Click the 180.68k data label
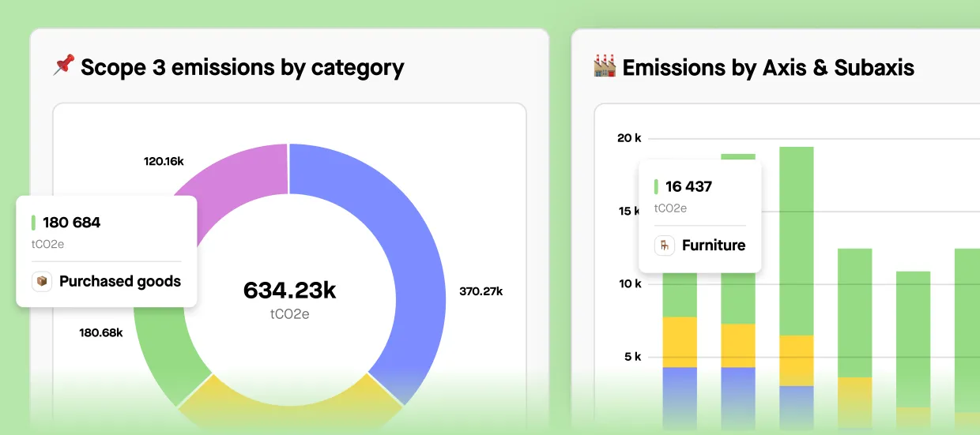Viewport: 980px width, 435px height. pos(101,332)
